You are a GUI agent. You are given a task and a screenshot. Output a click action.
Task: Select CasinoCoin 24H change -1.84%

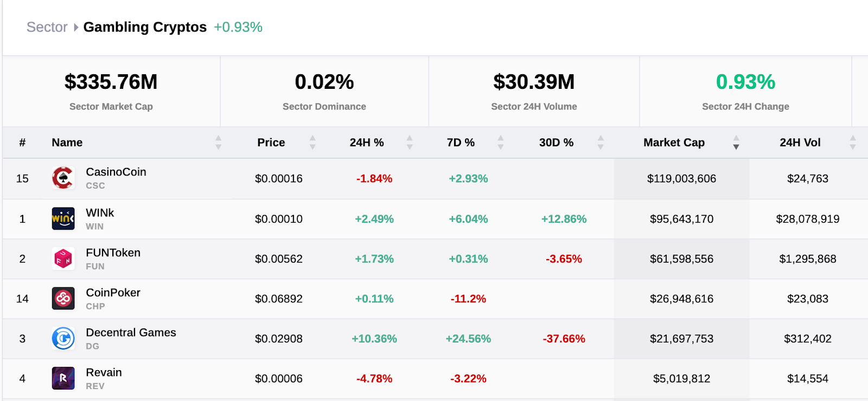(374, 178)
